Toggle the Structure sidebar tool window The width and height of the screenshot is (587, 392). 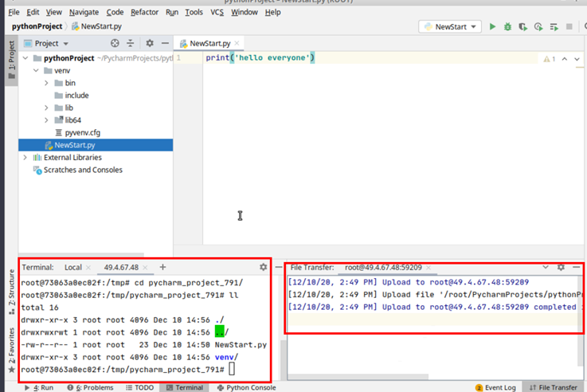12,292
